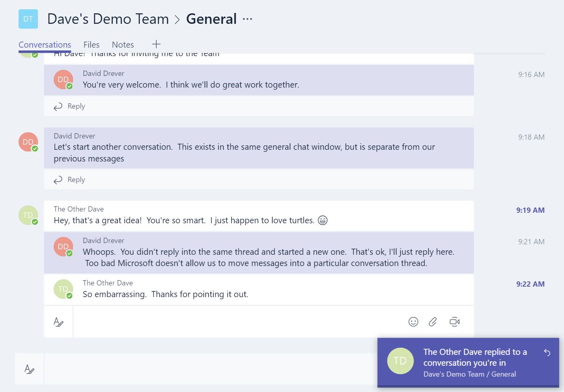Focus the new conversation text box
The height and width of the screenshot is (392, 564).
[x=211, y=369]
